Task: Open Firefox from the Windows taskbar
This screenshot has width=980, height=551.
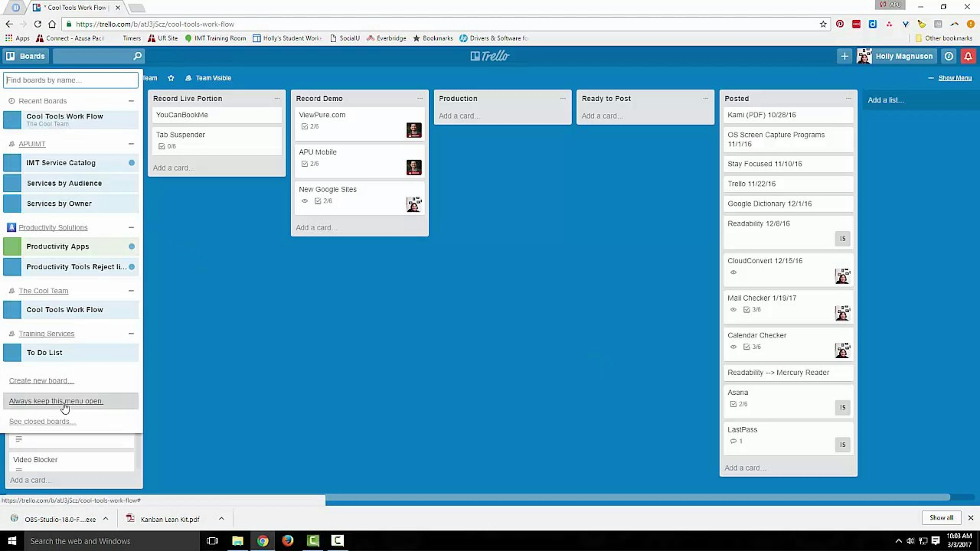Action: click(x=288, y=541)
